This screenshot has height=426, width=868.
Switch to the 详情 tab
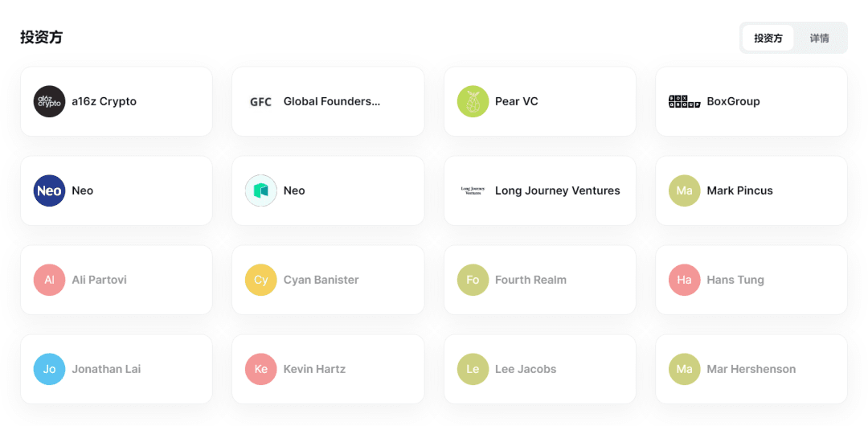point(819,38)
